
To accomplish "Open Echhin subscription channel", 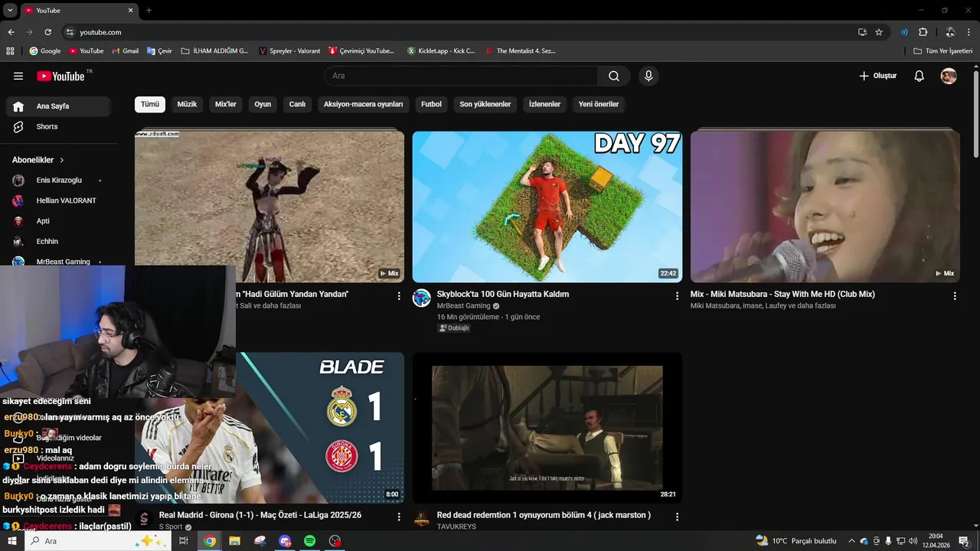I will (x=58, y=241).
